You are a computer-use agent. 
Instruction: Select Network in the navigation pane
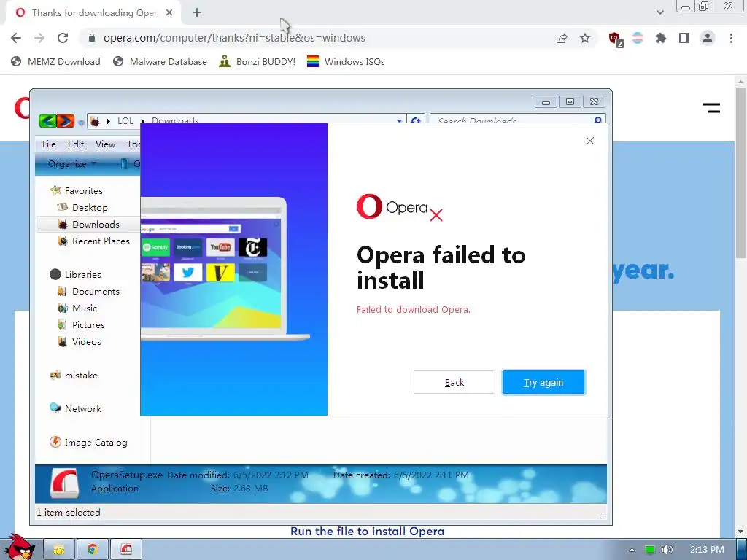tap(76, 408)
